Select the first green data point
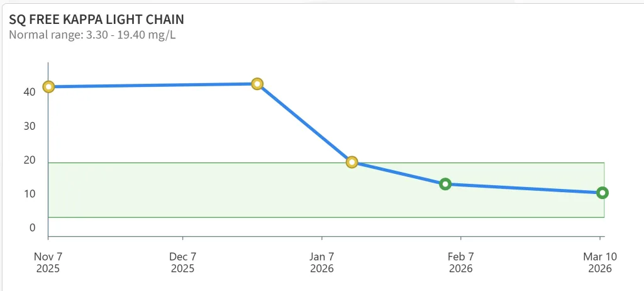Viewport: 644px width, 291px height. 445,184
